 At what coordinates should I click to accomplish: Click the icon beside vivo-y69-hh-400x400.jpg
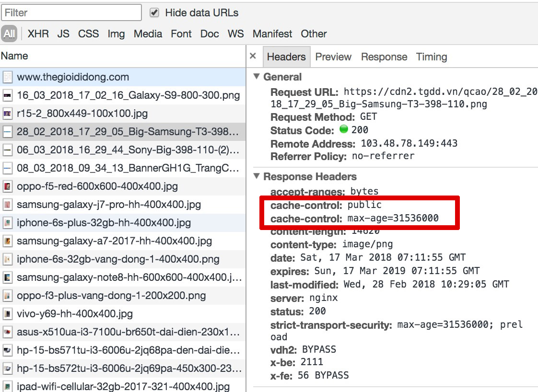[7, 314]
